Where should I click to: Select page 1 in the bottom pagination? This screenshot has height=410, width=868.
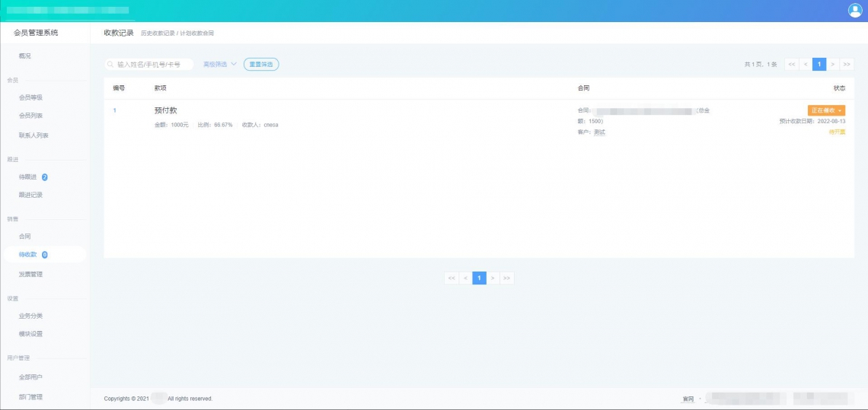(480, 278)
